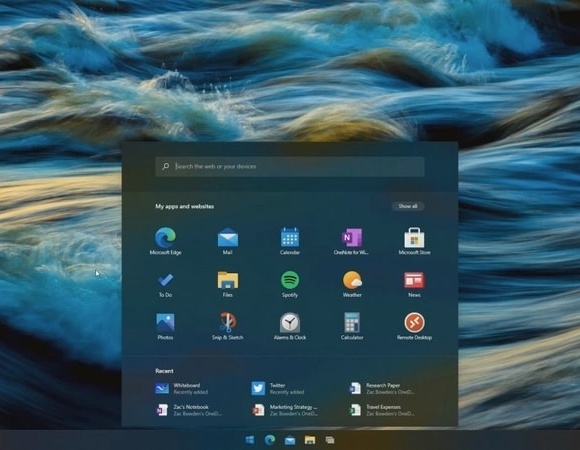This screenshot has width=580, height=450.
Task: Open Edge from the taskbar
Action: (270, 440)
